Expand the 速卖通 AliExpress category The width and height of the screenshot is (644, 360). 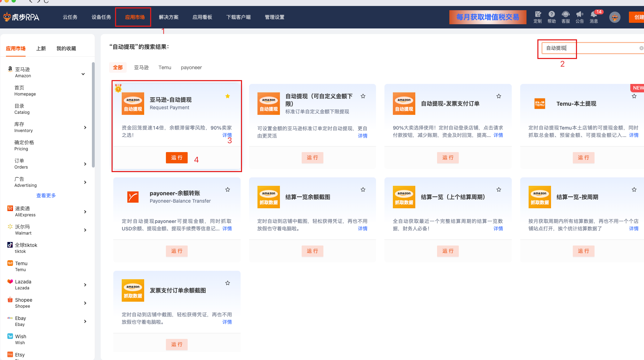tap(85, 212)
